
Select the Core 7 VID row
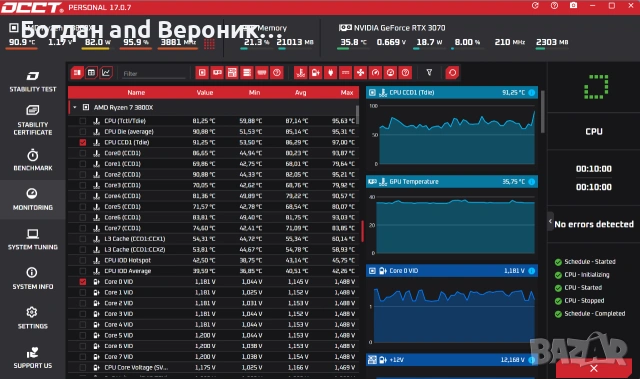(213, 357)
